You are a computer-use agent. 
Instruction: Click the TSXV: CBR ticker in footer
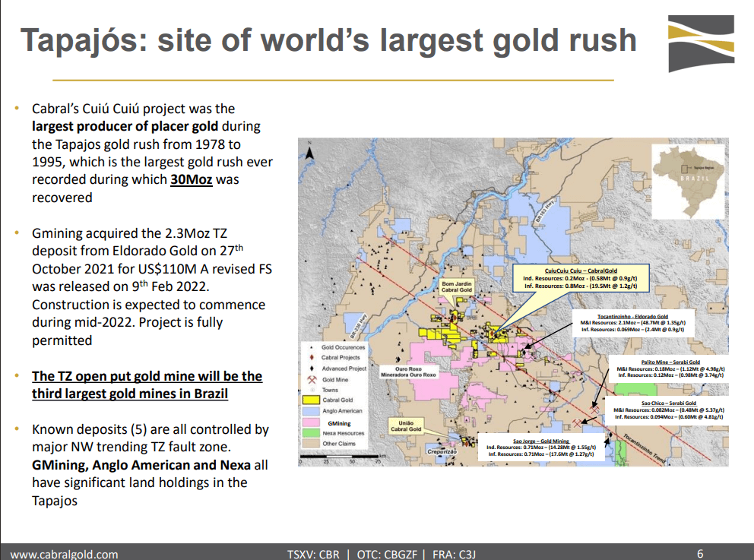pos(313,554)
